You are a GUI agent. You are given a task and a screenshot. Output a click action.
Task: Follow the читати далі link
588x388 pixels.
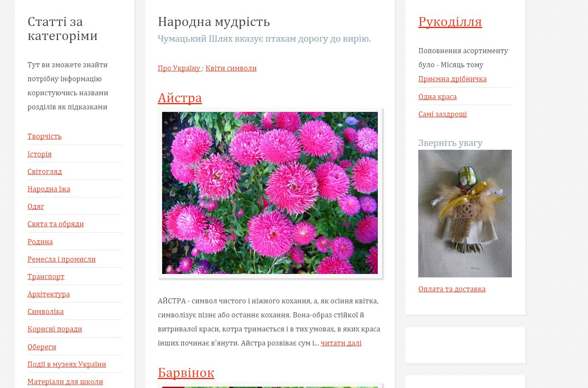click(x=341, y=343)
